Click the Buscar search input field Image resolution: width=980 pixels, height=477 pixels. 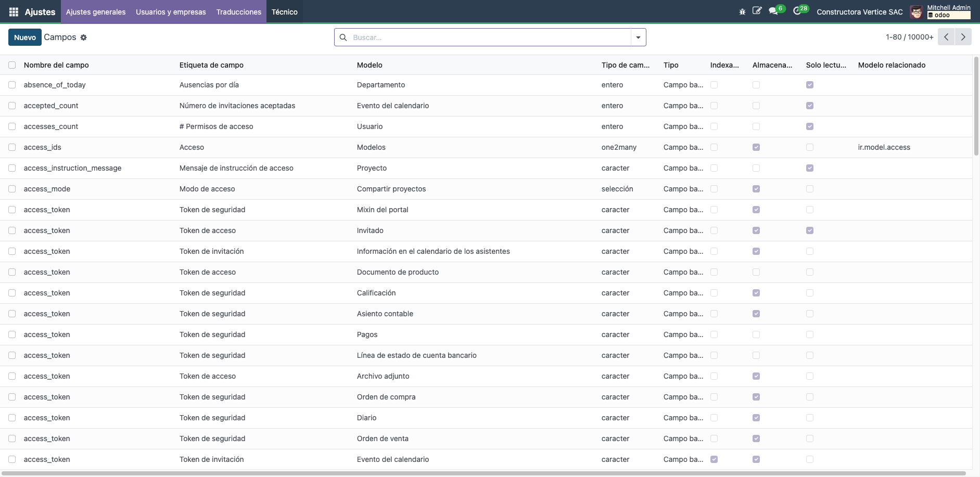pyautogui.click(x=489, y=37)
